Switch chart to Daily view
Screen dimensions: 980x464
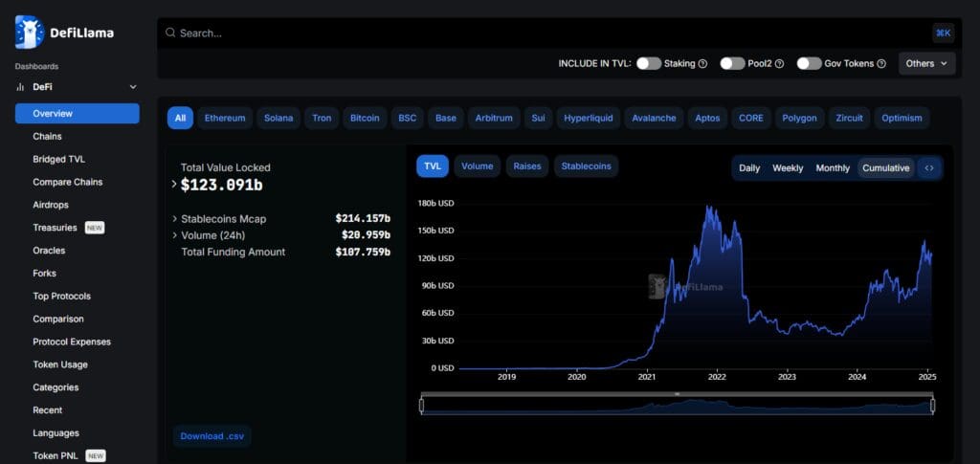click(x=749, y=168)
